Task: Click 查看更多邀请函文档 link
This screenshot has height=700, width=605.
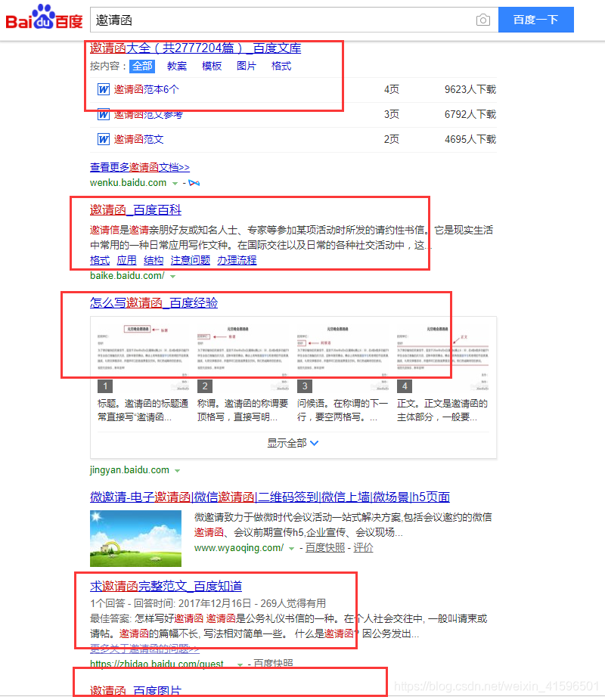Action: point(141,166)
